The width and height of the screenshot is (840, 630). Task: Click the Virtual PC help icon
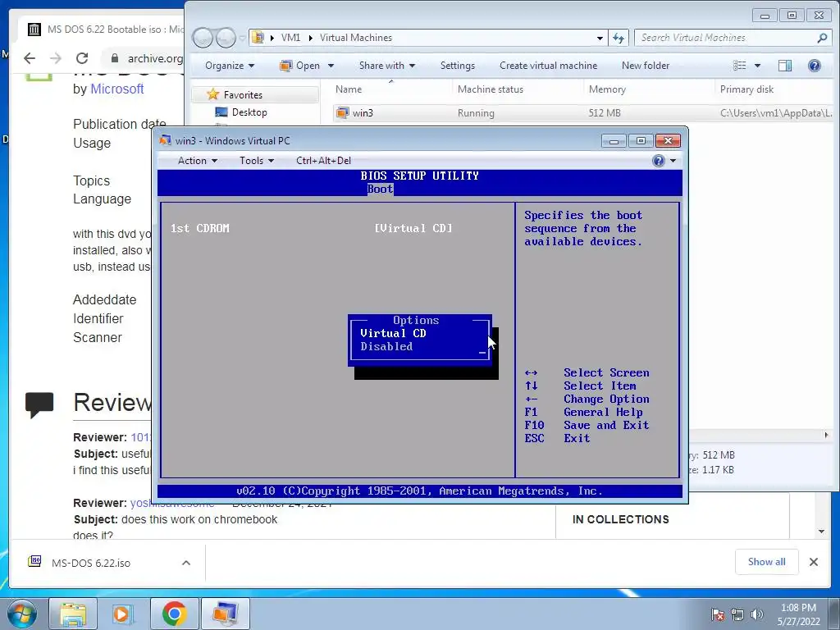[659, 161]
